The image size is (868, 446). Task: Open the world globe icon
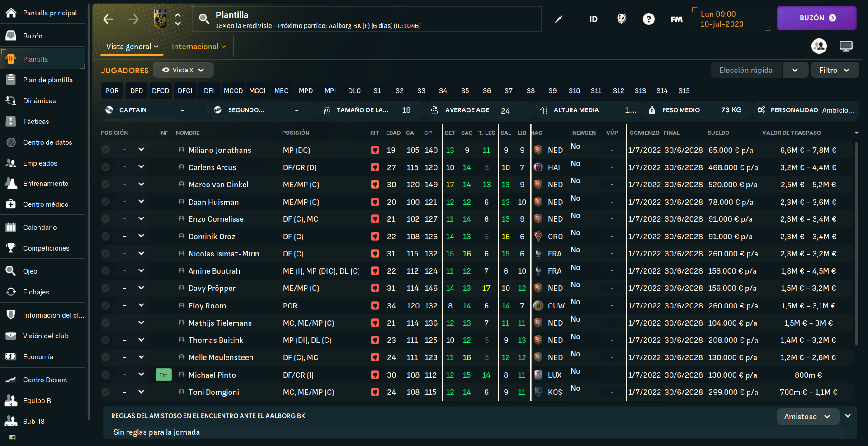click(622, 19)
